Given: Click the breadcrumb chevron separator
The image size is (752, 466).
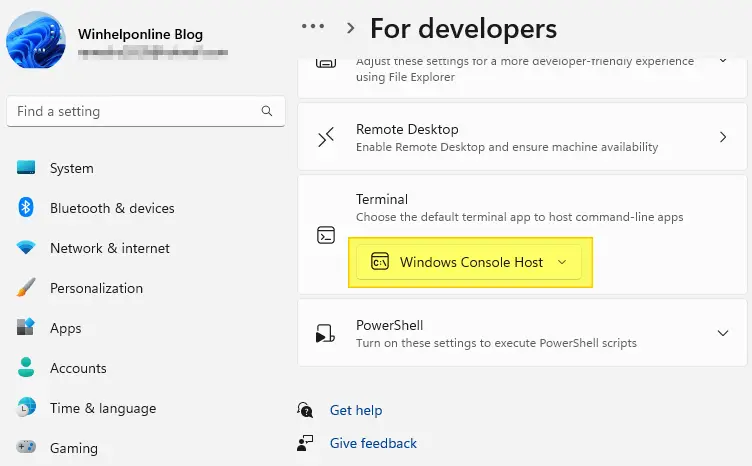Looking at the screenshot, I should (x=351, y=28).
